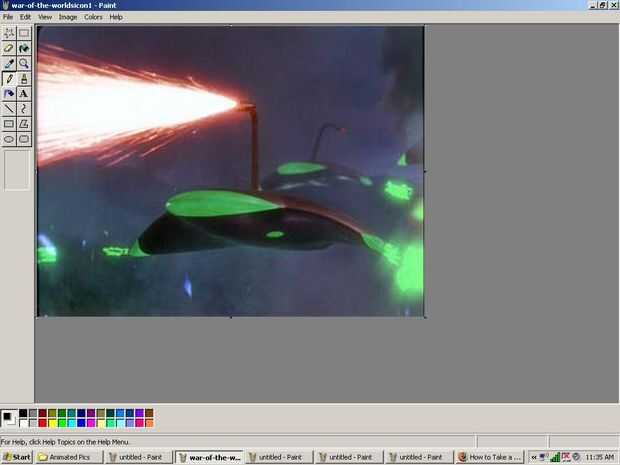Viewport: 620px width, 465px height.
Task: Switch to Animated Pics folder in taskbar
Action: click(69, 457)
